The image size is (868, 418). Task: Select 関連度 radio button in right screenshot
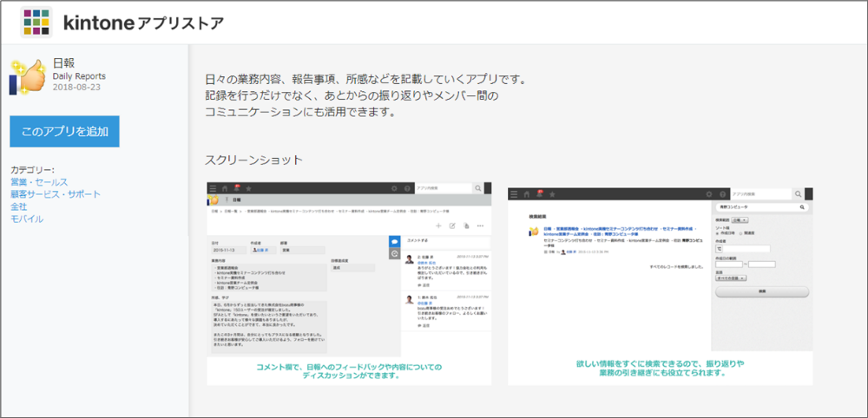739,233
